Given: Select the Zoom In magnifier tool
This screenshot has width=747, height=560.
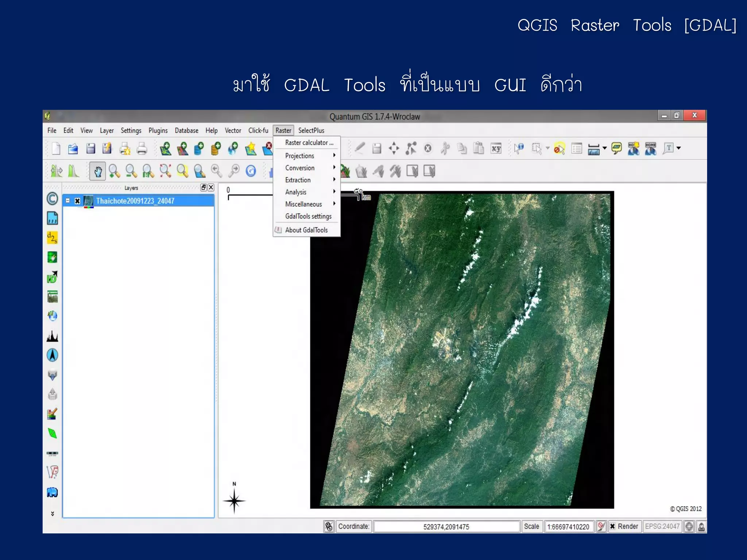Looking at the screenshot, I should tap(114, 171).
